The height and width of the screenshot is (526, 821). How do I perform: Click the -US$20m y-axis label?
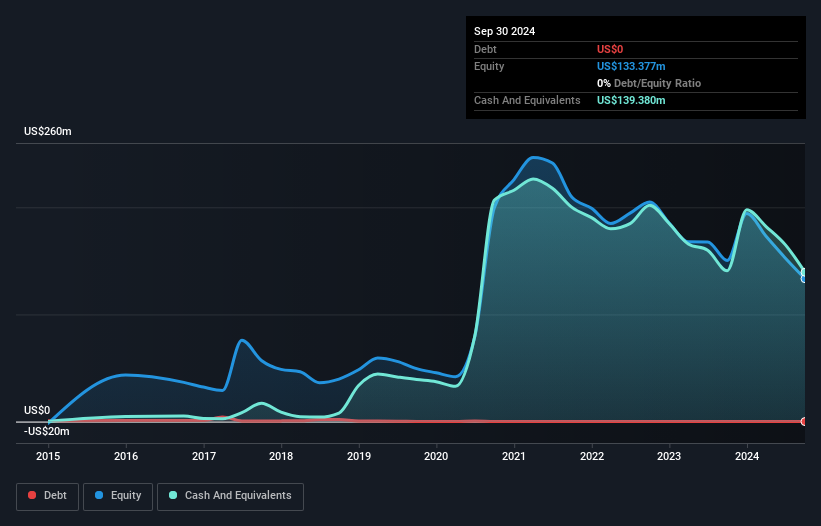[47, 431]
